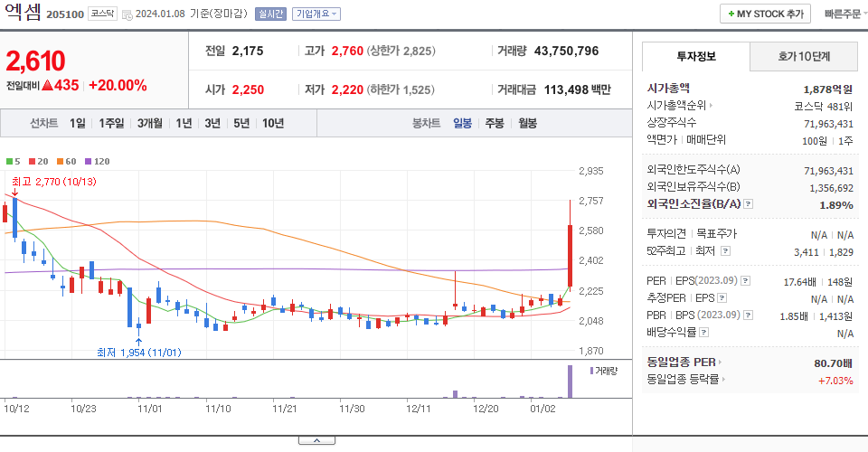Click the calendar icon beside 2024.01.08 date
The width and height of the screenshot is (868, 452).
(x=127, y=14)
